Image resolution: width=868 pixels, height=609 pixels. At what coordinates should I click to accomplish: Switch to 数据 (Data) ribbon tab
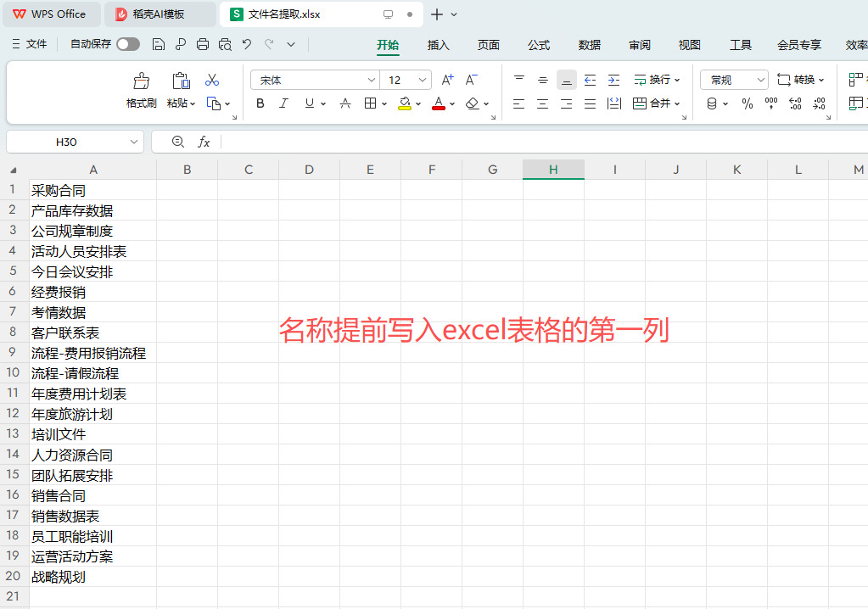coord(589,45)
